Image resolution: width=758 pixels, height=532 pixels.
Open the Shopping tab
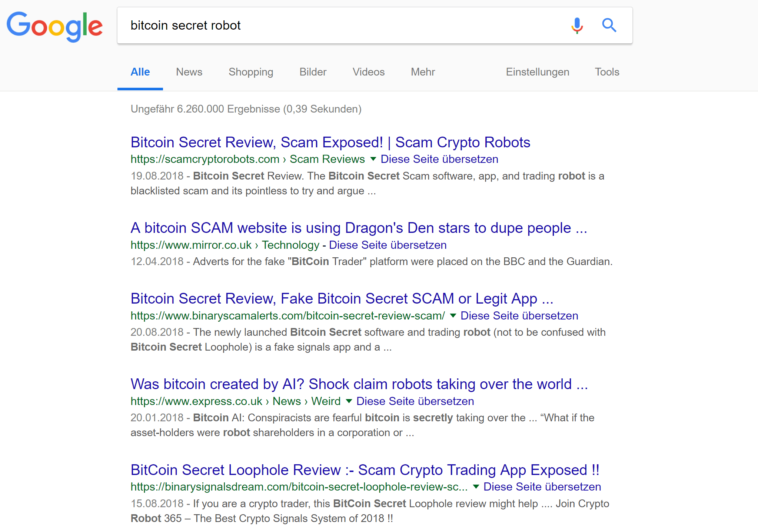[x=251, y=72]
